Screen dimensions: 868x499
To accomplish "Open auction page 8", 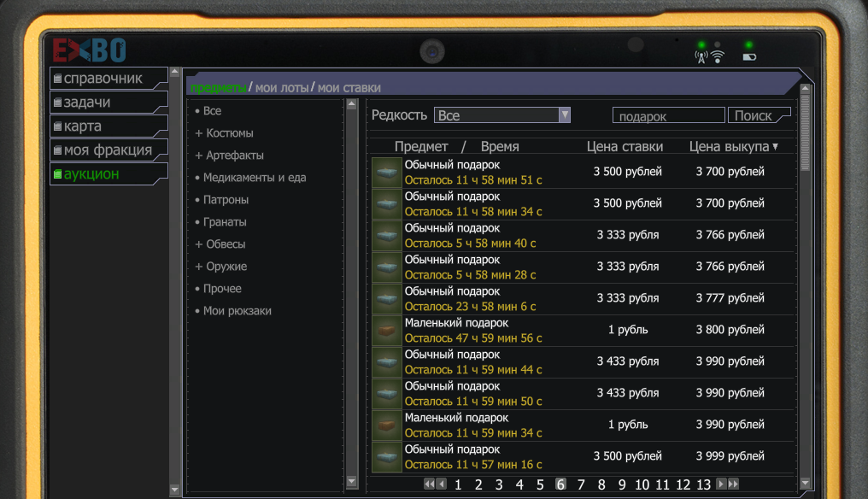I will point(601,485).
